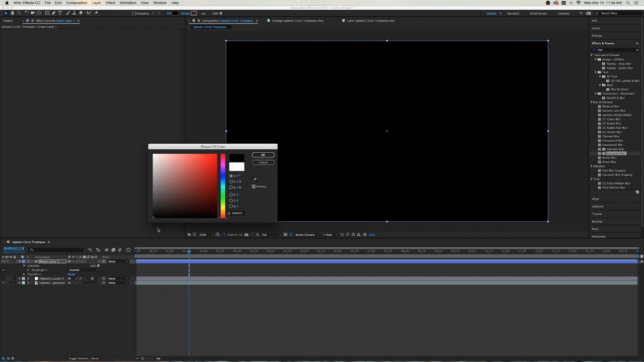Select the Hand tool

tap(12, 13)
